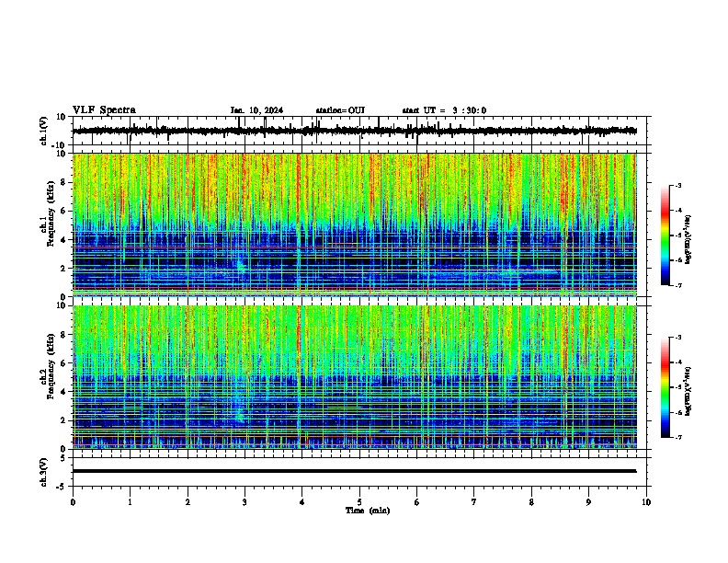
Task: Click the "8" kHz tick on ch.1 spectrogram
Action: tap(63, 182)
